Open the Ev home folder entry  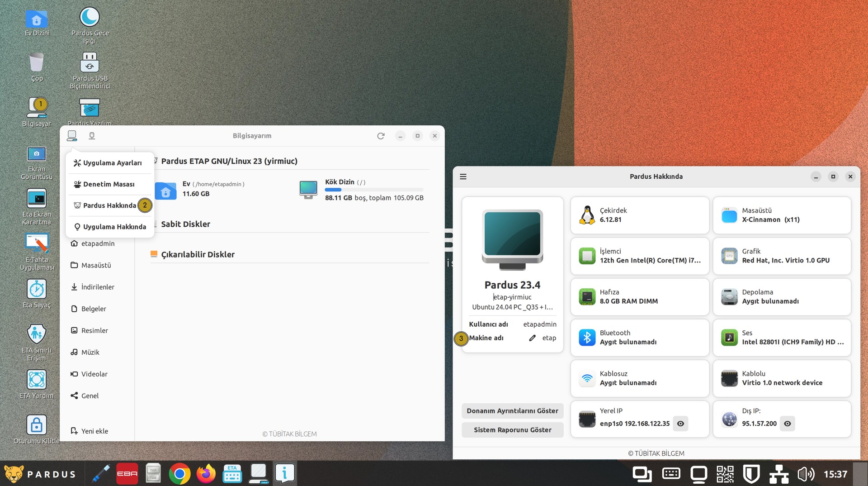pyautogui.click(x=200, y=189)
